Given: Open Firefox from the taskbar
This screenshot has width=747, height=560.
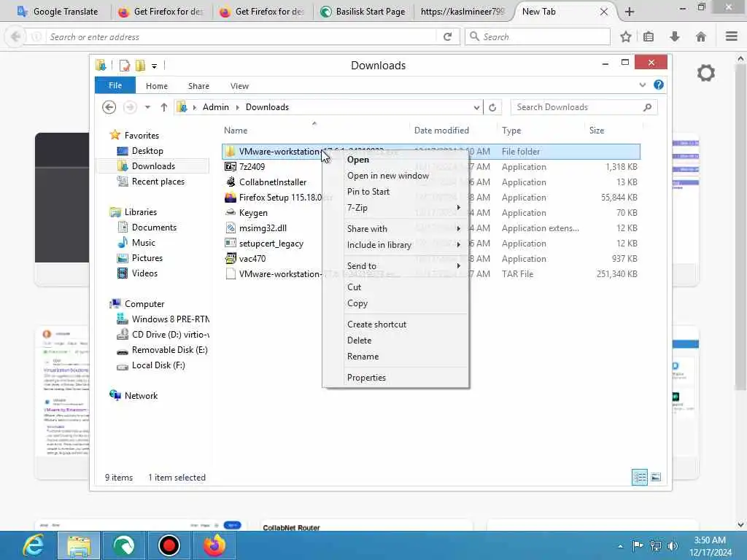Looking at the screenshot, I should click(214, 545).
